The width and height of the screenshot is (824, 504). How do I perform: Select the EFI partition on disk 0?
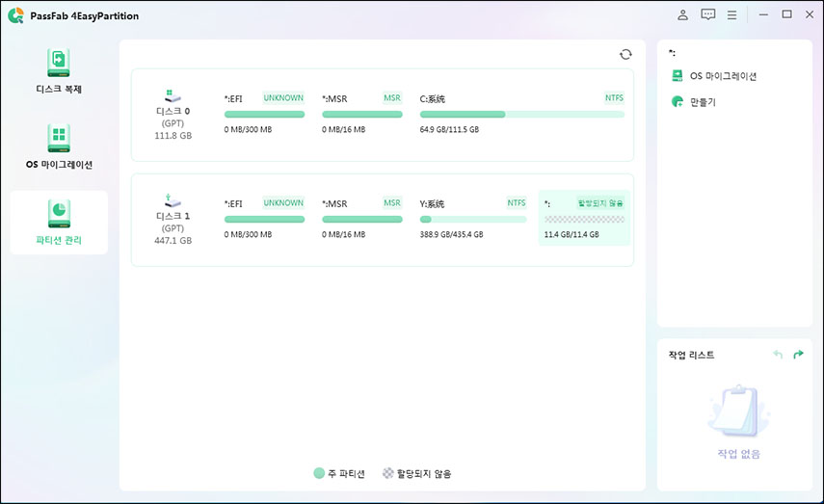263,114
